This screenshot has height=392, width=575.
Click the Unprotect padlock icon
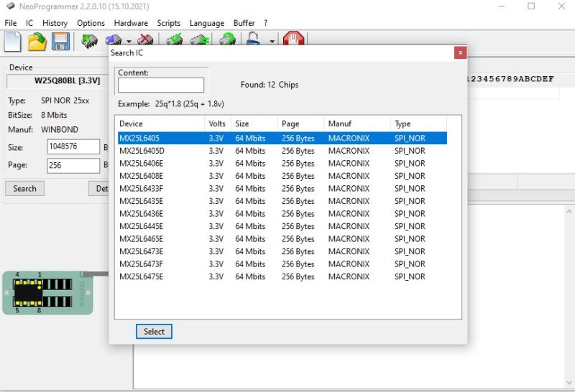point(254,39)
